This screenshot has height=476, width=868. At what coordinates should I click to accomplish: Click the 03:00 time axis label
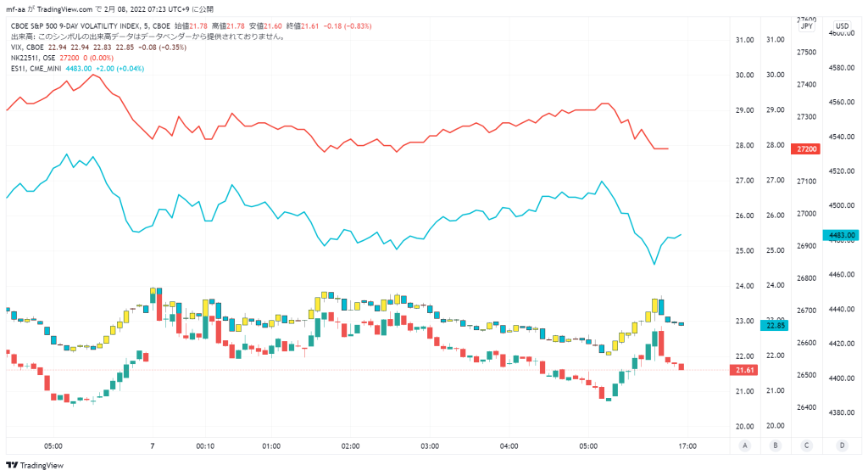(x=430, y=446)
